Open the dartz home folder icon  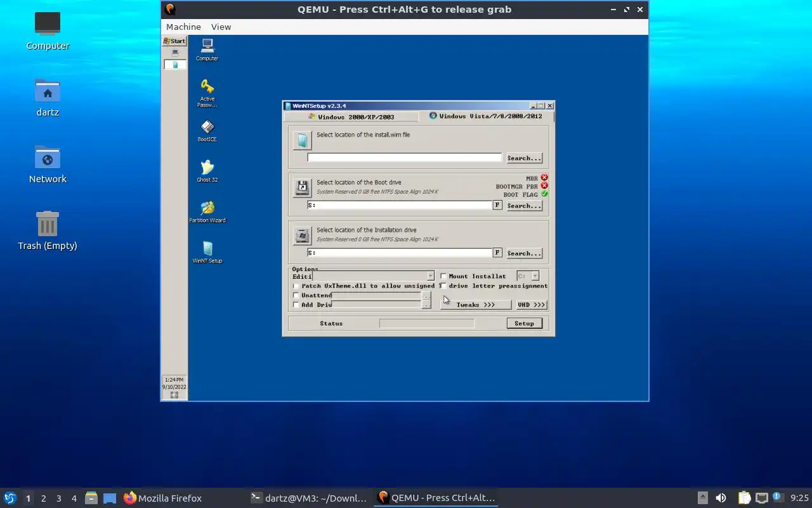point(48,91)
